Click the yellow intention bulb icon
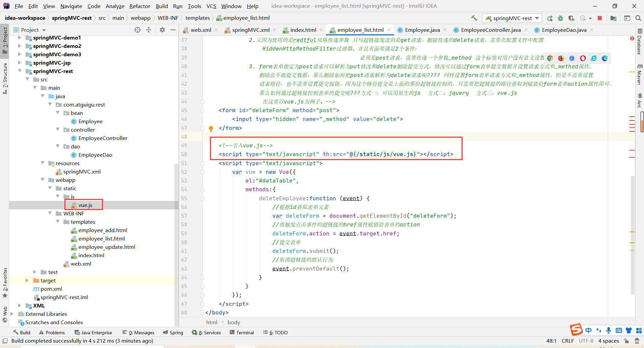 211,128
